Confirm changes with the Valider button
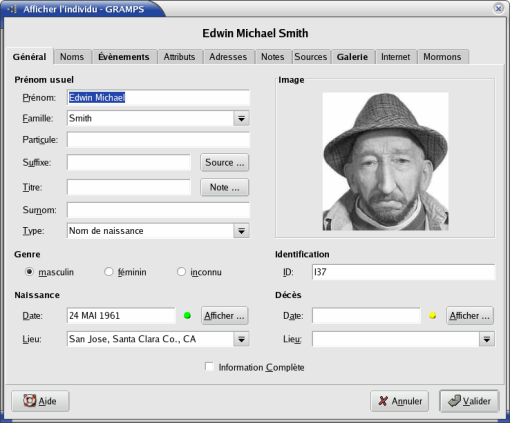Image resolution: width=510 pixels, height=423 pixels. [x=469, y=401]
